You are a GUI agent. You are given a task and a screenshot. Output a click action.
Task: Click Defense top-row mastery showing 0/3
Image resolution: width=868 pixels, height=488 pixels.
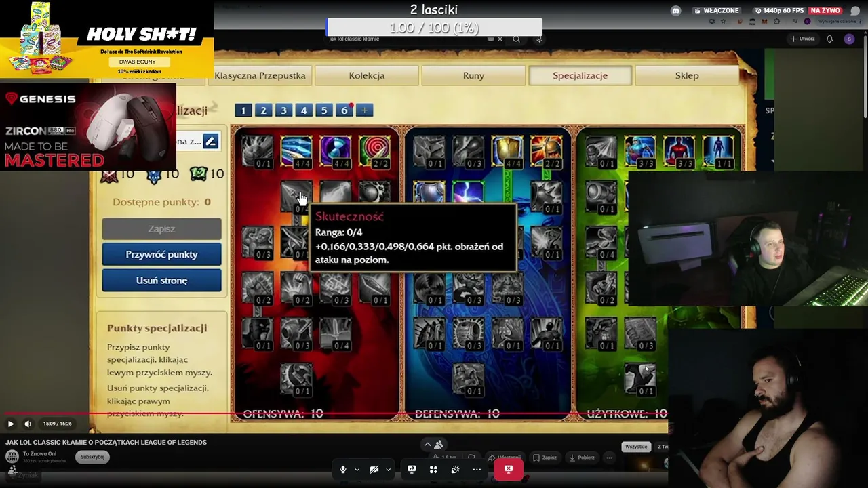coord(468,151)
